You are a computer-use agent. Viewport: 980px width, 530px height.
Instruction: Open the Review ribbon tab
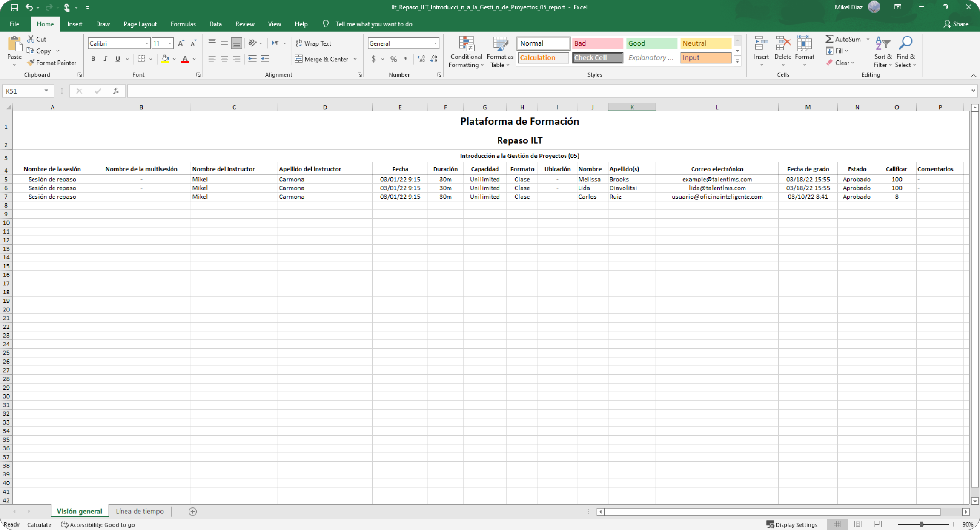[245, 24]
